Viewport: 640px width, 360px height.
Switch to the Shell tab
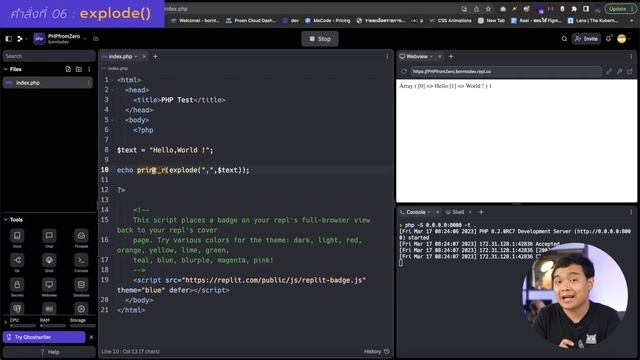[455, 212]
